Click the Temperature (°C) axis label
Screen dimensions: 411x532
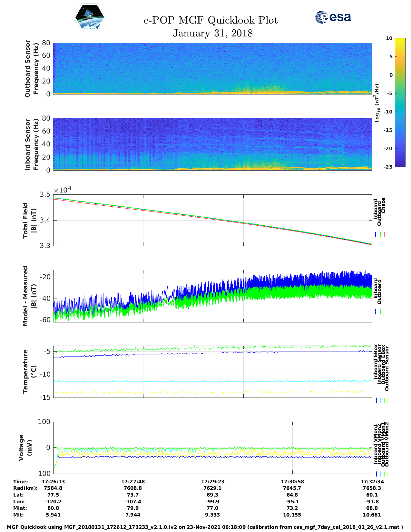pos(29,371)
